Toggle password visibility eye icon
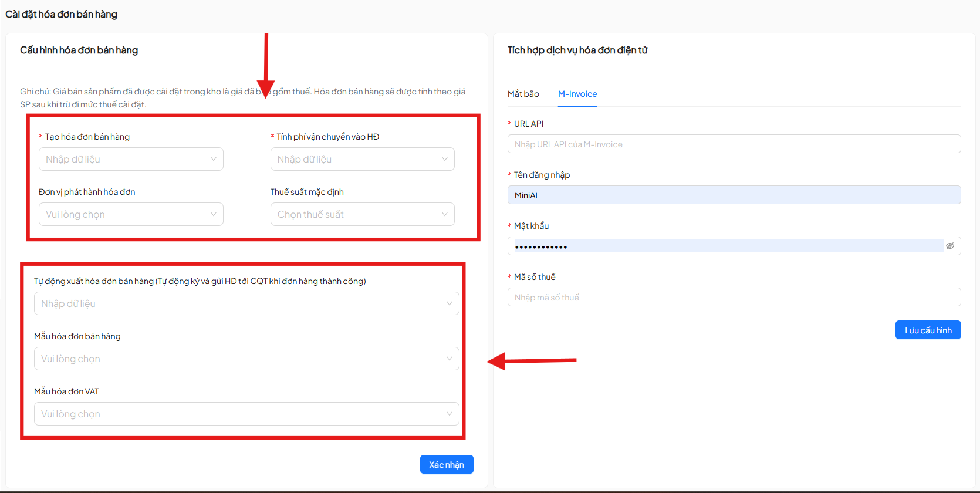980x493 pixels. pyautogui.click(x=949, y=246)
